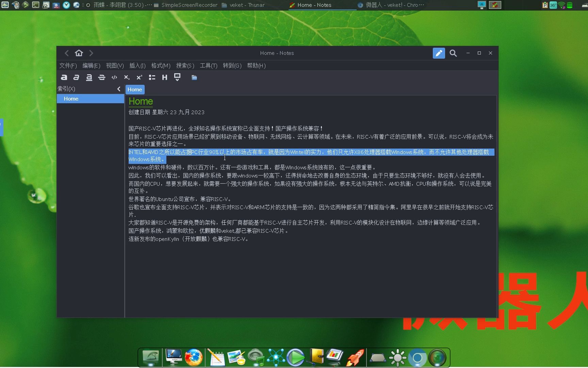Click the creation date line 创建日期
588x368 pixels.
click(166, 112)
